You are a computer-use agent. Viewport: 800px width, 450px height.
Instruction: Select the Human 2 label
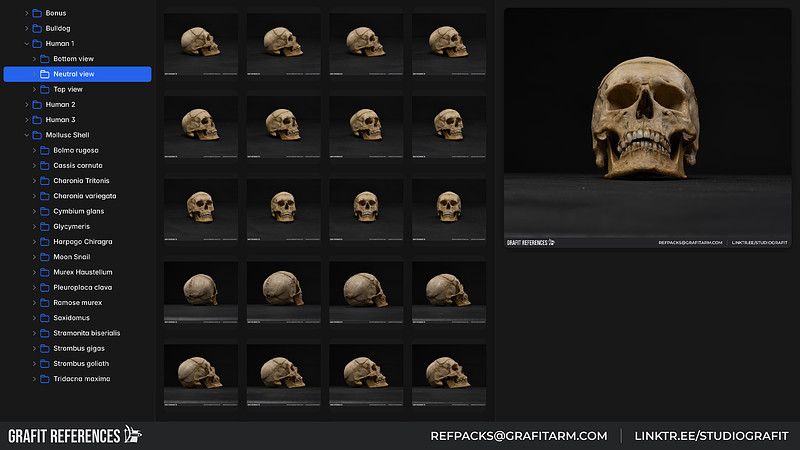click(x=60, y=105)
